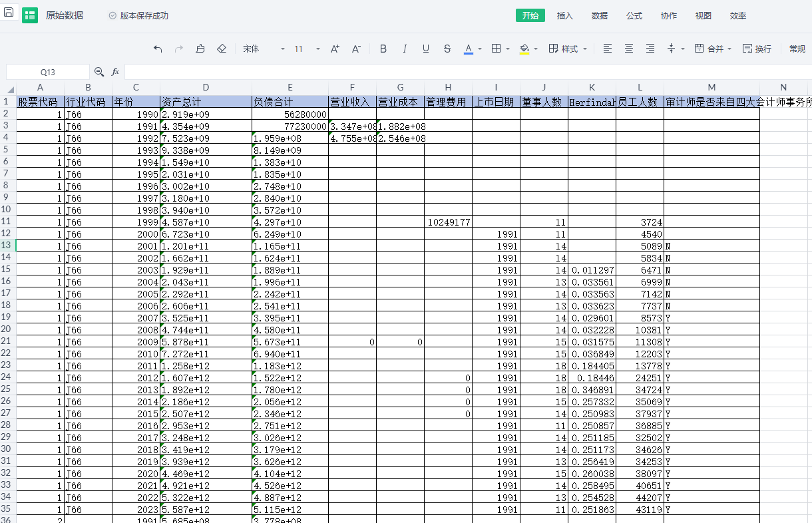Click the 股票代码 header cell
The image size is (812, 523).
coord(40,102)
